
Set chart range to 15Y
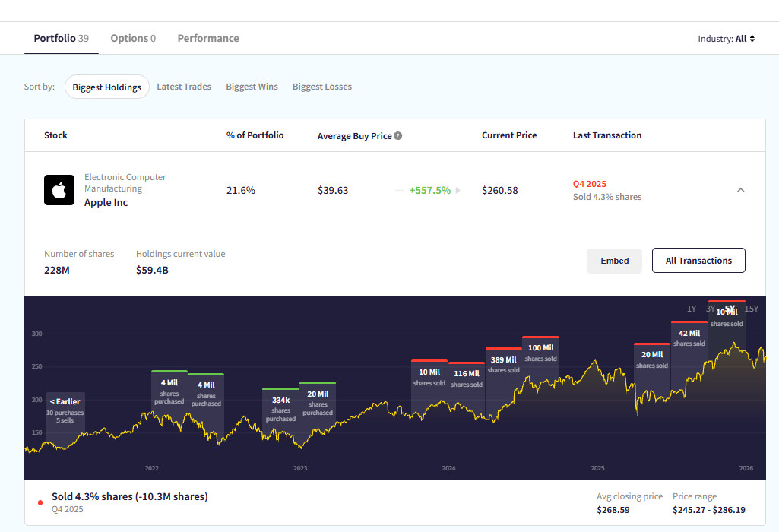click(751, 309)
